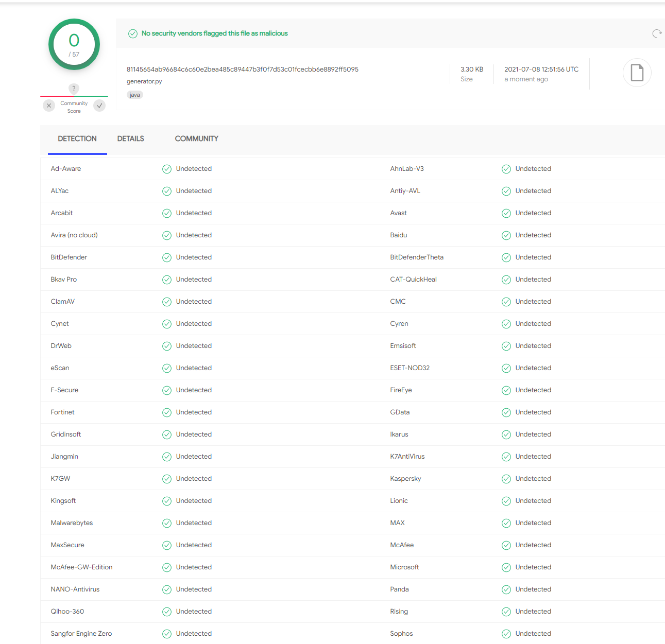Screen dimensions: 665x644
Task: Click the Undetected check icon beside ClamAV
Action: coord(166,302)
